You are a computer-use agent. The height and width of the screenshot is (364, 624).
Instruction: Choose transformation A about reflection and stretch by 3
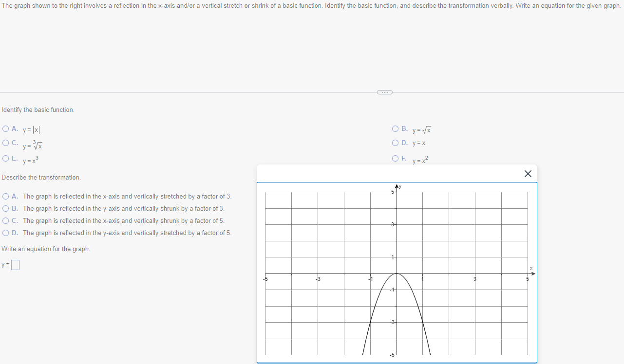pyautogui.click(x=5, y=196)
